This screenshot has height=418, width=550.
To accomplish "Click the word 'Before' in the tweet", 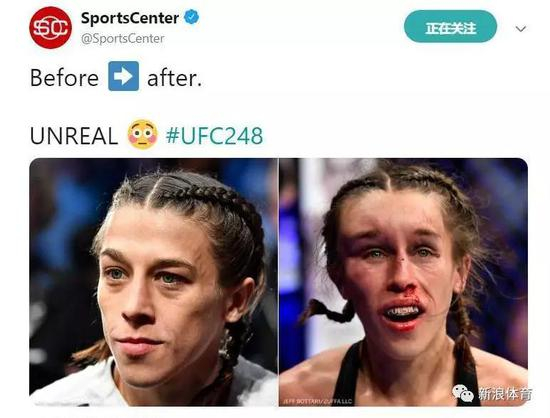I will click(x=64, y=78).
